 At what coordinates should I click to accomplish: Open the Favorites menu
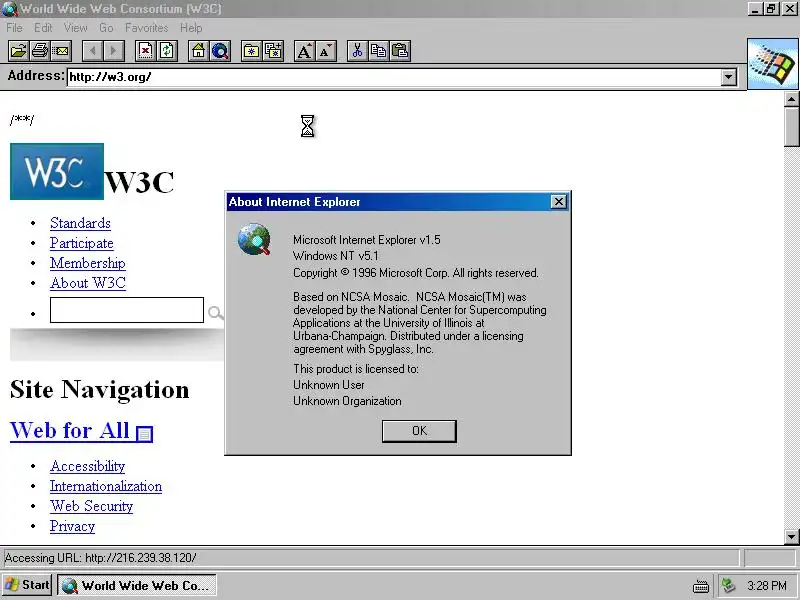(146, 28)
